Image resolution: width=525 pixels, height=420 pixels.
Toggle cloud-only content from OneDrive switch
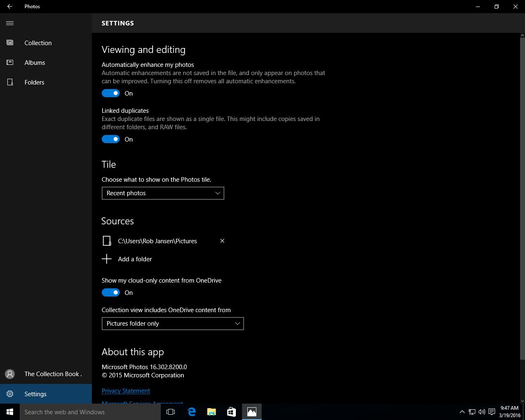111,292
